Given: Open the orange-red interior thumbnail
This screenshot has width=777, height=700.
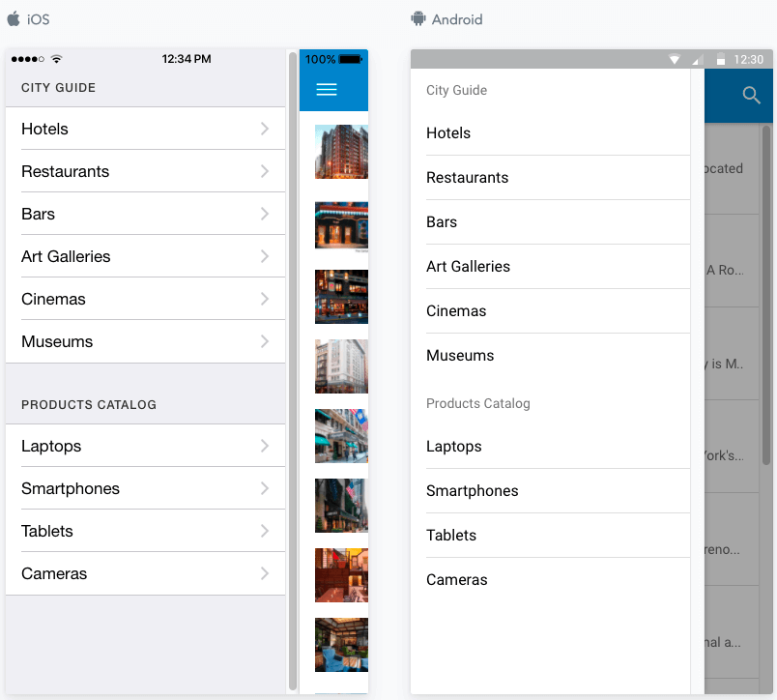Looking at the screenshot, I should (x=341, y=575).
